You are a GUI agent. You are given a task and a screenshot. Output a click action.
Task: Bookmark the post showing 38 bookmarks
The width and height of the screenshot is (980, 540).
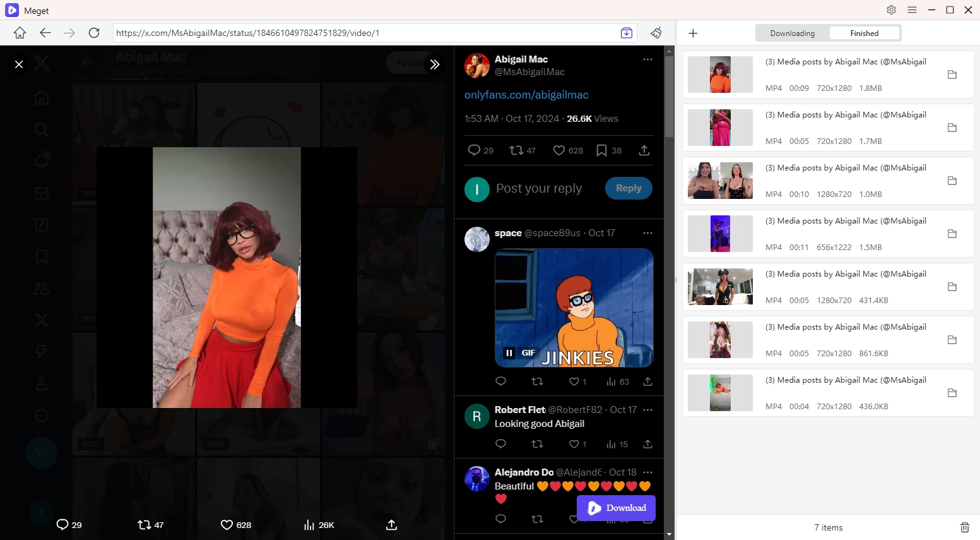[609, 150]
